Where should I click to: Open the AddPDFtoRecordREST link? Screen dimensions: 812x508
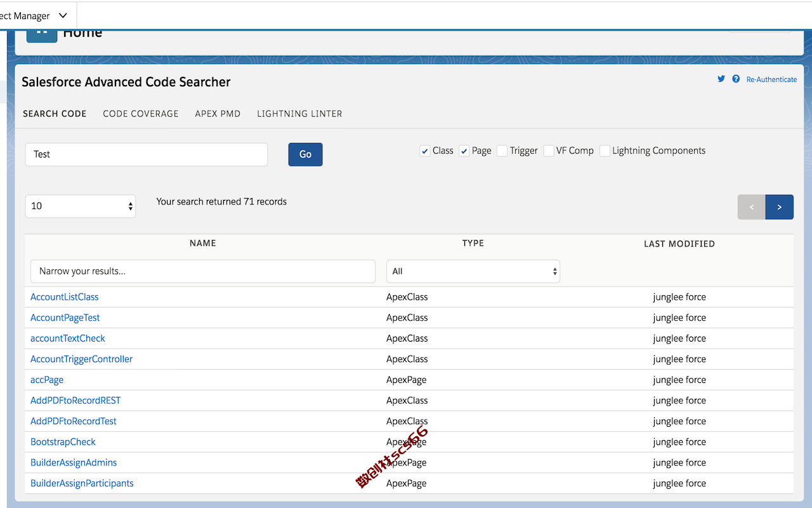[75, 401]
